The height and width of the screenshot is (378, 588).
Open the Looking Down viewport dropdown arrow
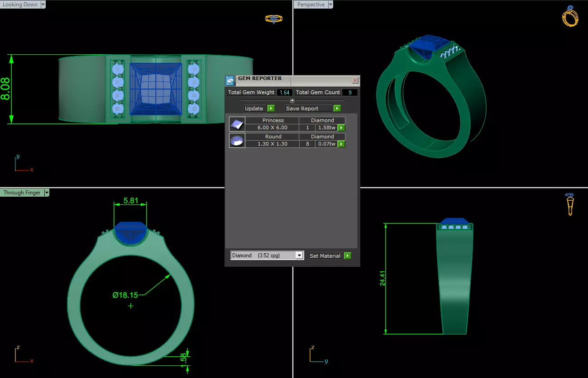coord(43,5)
